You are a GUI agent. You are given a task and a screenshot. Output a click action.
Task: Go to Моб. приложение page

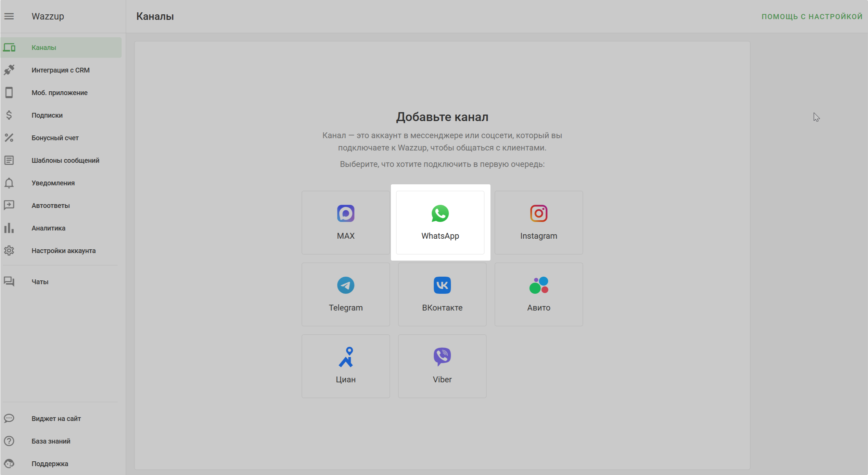61,93
